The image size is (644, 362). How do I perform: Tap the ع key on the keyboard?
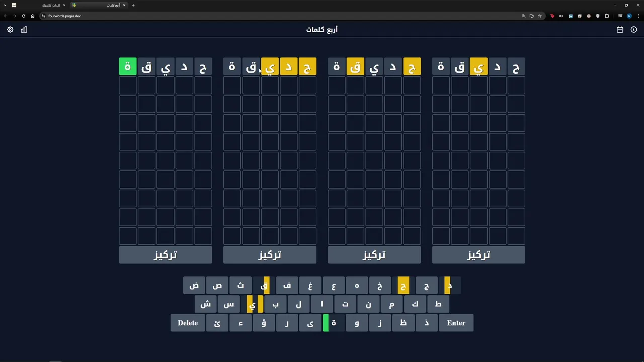[334, 286]
